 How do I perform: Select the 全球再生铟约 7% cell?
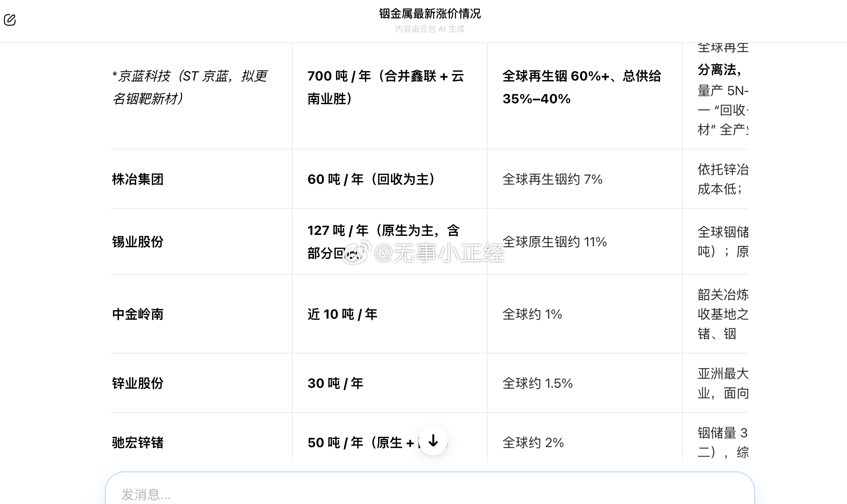click(x=552, y=177)
